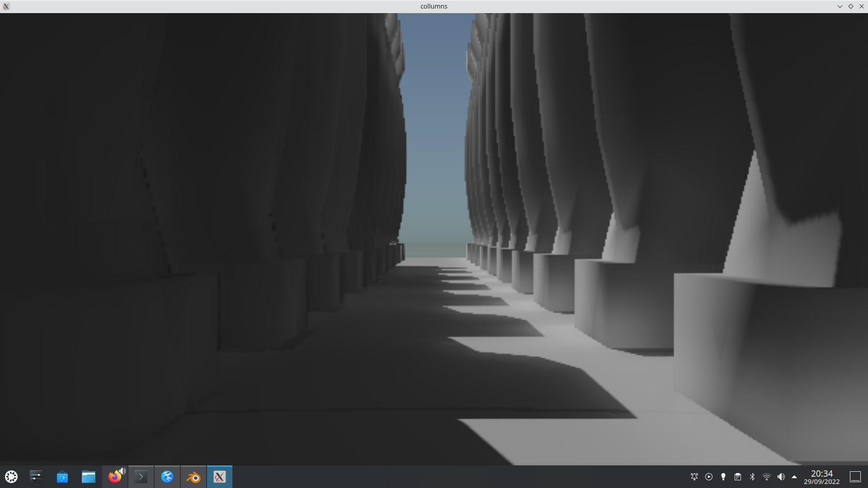The image size is (868, 488).
Task: Open the Dolphin file manager
Action: click(x=89, y=477)
